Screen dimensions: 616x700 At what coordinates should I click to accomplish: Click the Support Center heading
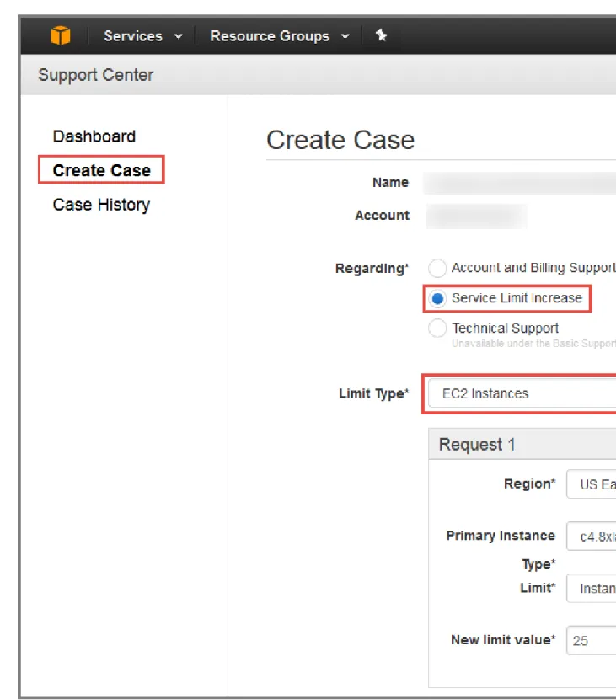(x=95, y=75)
